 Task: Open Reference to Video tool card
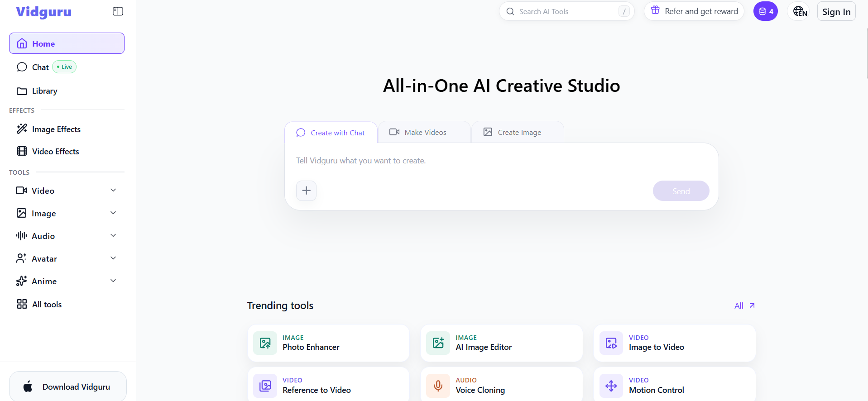328,385
